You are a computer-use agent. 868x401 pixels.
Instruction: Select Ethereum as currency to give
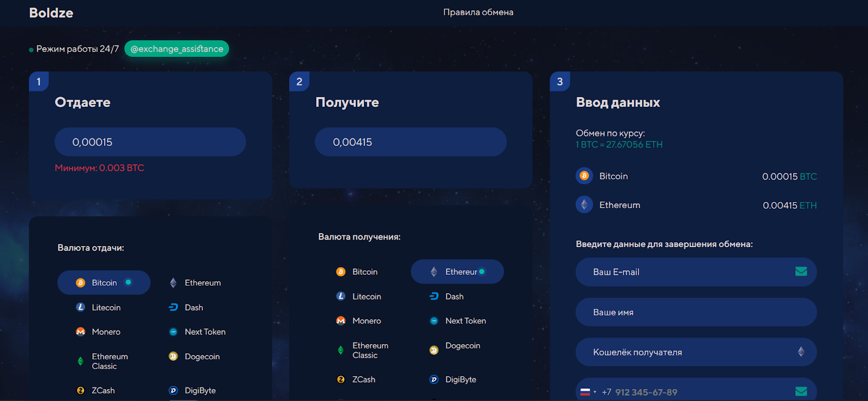click(196, 283)
